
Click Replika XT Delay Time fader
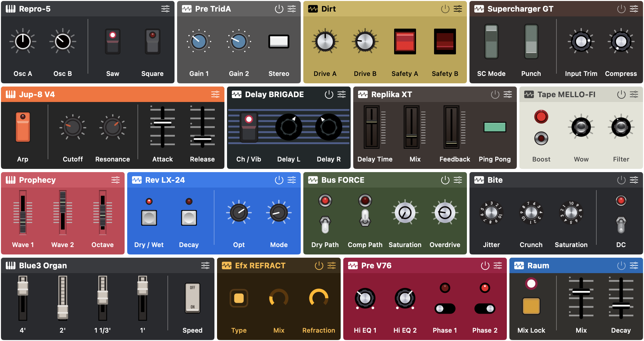(x=372, y=122)
